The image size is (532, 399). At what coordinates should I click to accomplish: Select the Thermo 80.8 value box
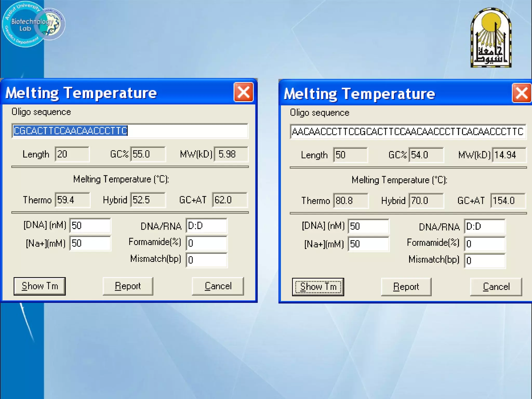click(350, 201)
